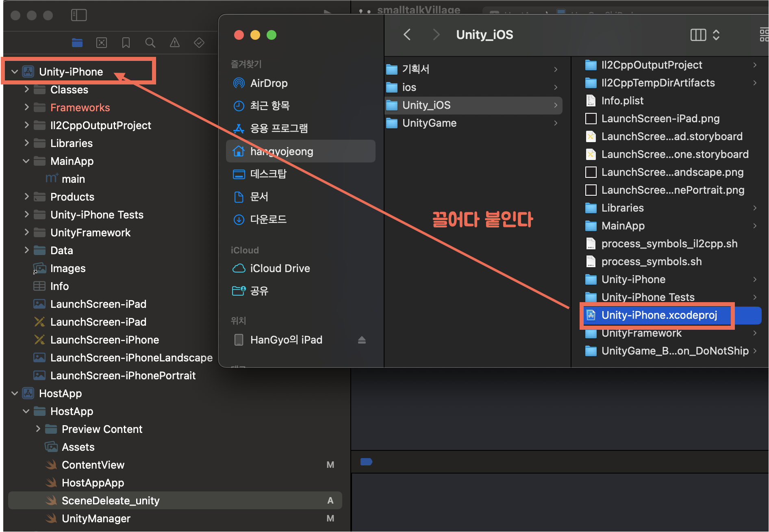The image size is (769, 532).
Task: Collapse the MainApp group in Xcode
Action: point(26,161)
